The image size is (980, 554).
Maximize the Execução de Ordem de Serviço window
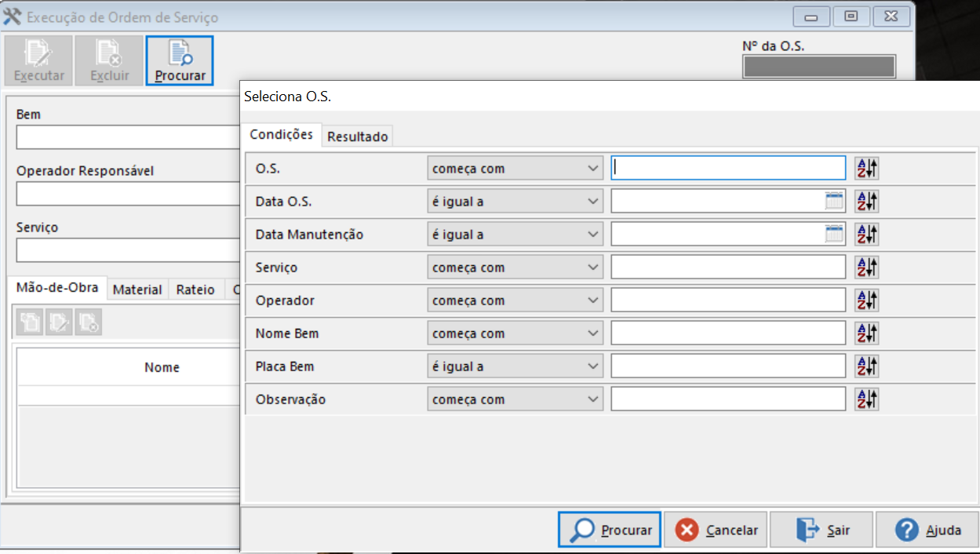coord(851,16)
